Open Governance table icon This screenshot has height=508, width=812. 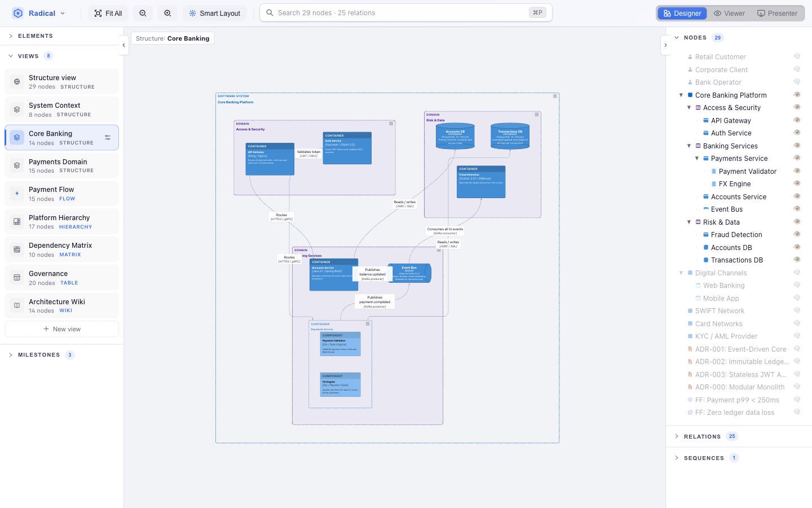point(17,278)
